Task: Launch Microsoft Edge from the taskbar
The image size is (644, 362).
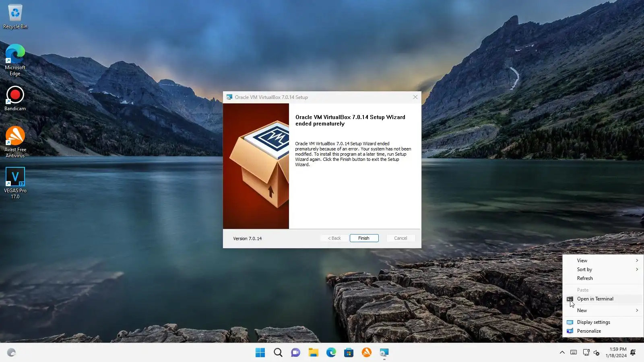Action: point(331,353)
